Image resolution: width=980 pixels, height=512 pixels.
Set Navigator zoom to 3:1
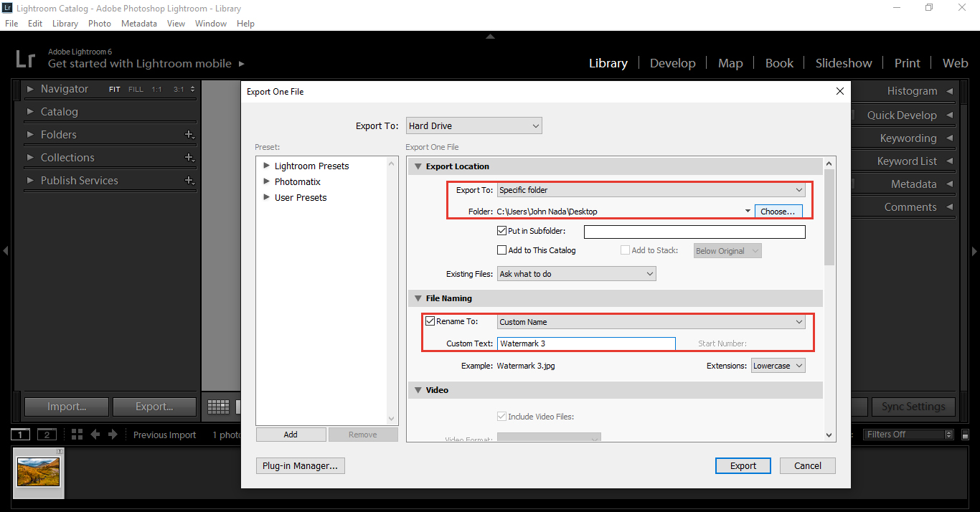click(179, 90)
